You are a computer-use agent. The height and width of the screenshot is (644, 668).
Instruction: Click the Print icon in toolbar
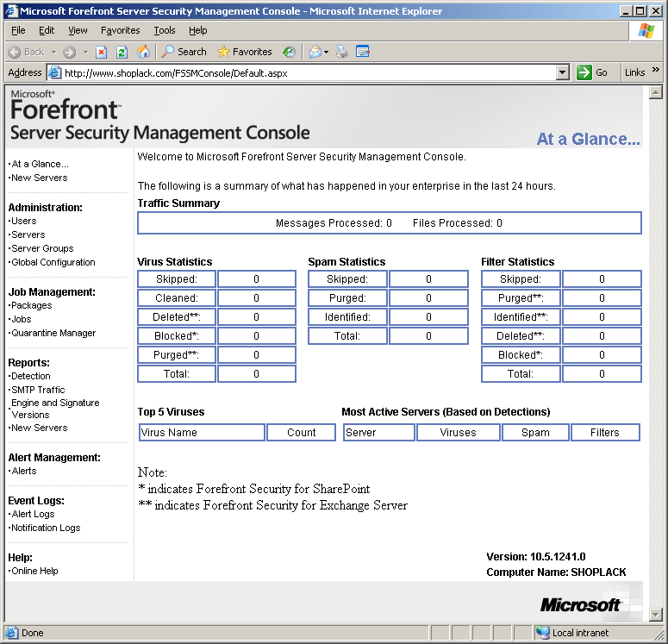(x=341, y=52)
